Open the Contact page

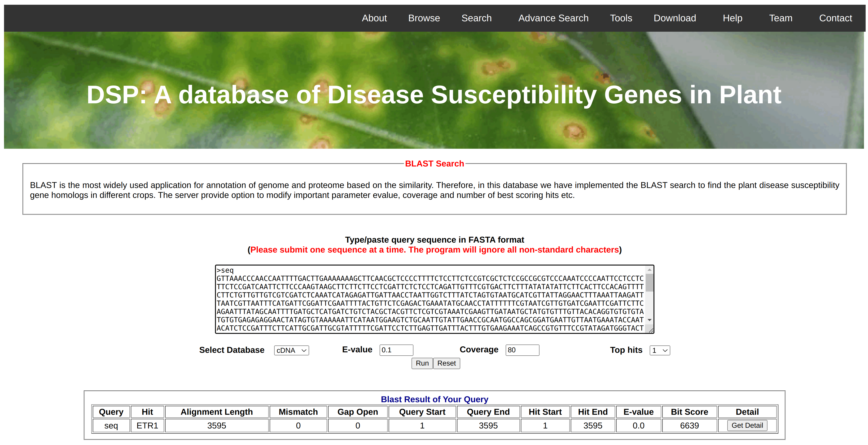835,18
